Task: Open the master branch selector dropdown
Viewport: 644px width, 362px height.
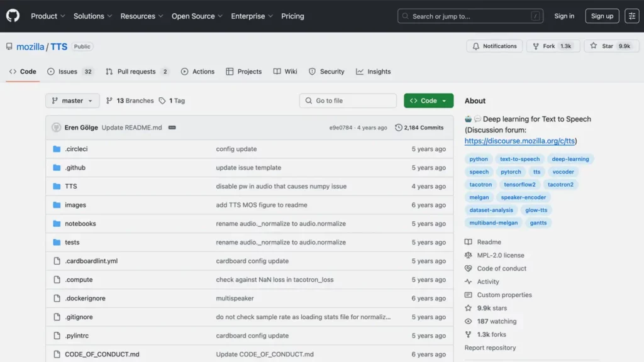Action: click(x=72, y=101)
